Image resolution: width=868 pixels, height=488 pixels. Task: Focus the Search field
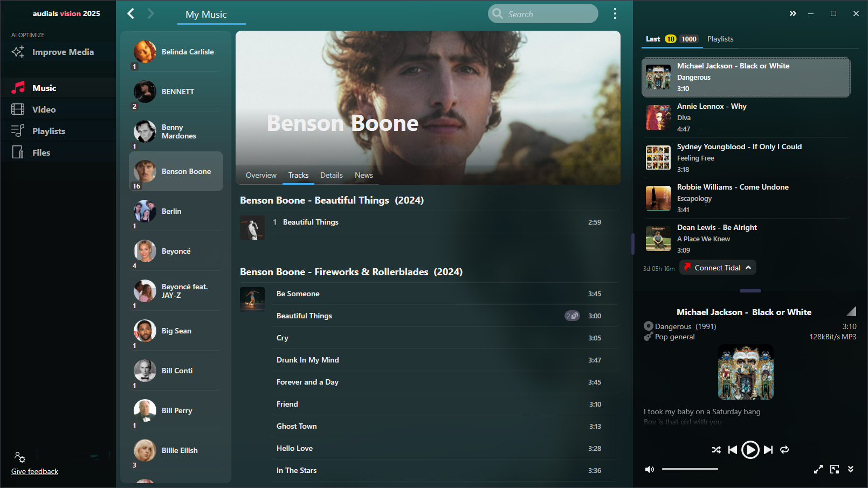(x=543, y=14)
